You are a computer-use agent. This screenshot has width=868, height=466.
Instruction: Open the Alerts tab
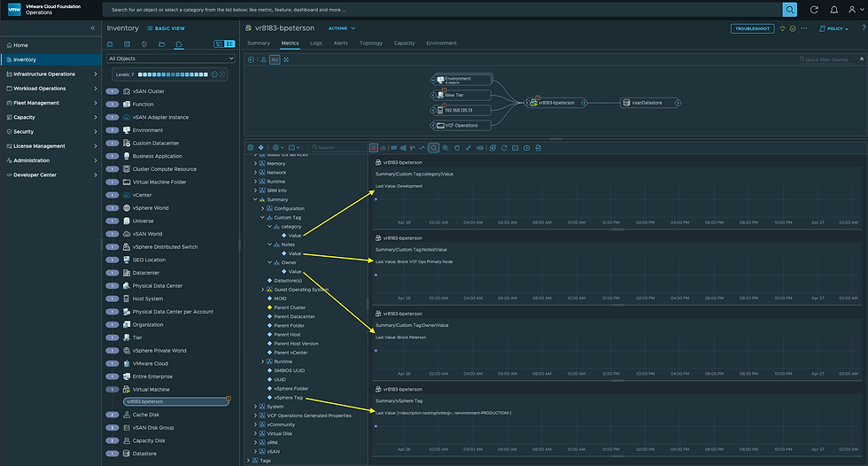pyautogui.click(x=341, y=43)
